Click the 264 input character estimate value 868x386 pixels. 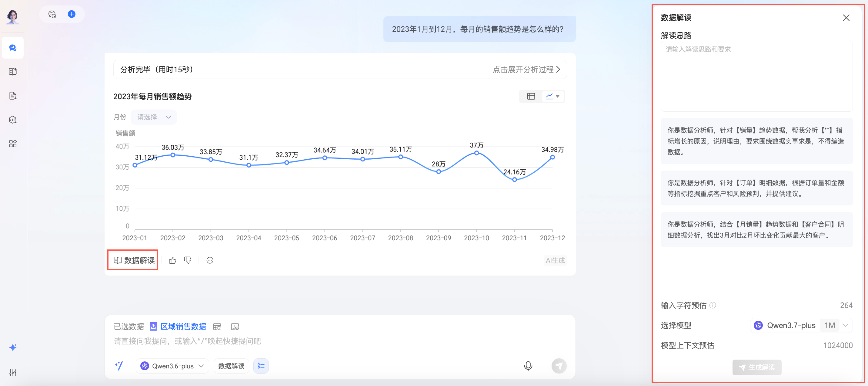click(x=846, y=305)
